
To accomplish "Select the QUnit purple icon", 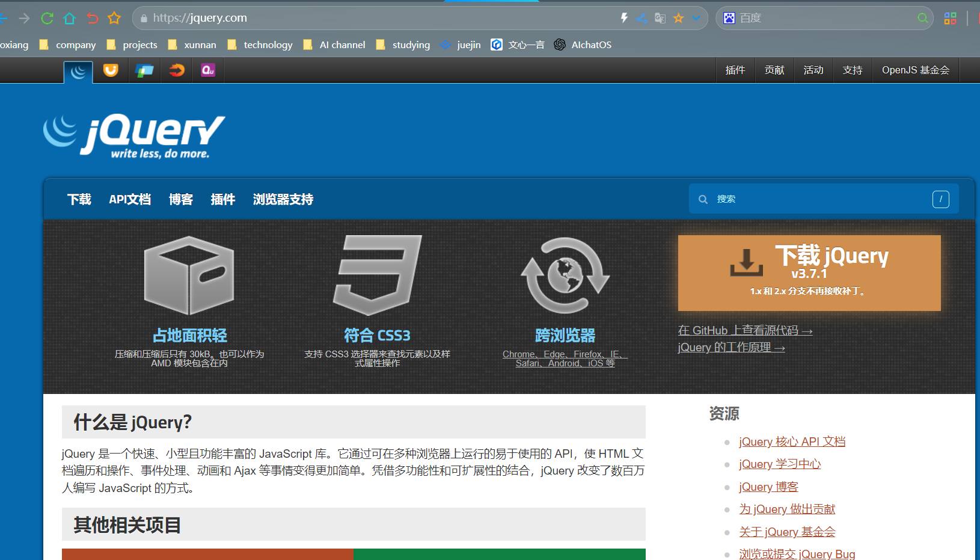I will [208, 70].
